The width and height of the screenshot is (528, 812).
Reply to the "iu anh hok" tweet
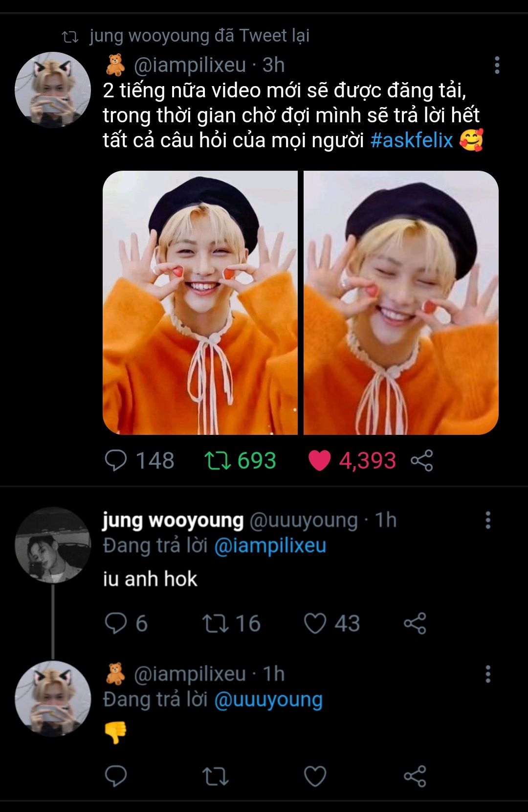coord(116,623)
